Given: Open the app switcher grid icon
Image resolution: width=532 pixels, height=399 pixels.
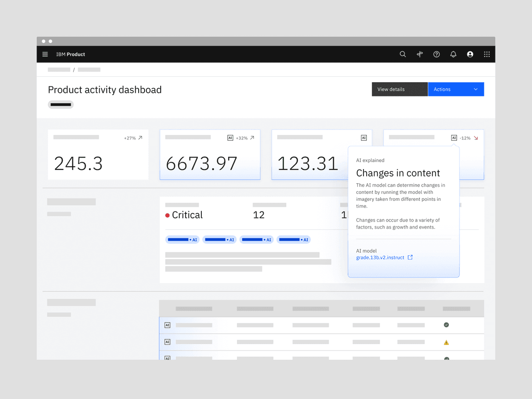Looking at the screenshot, I should 487,54.
